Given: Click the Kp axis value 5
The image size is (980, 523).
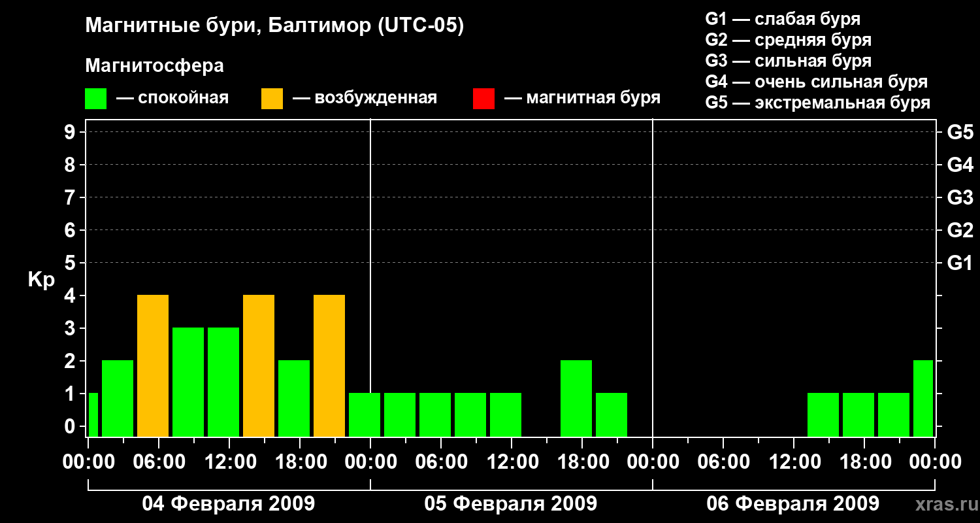Looking at the screenshot, I should click(x=71, y=263).
